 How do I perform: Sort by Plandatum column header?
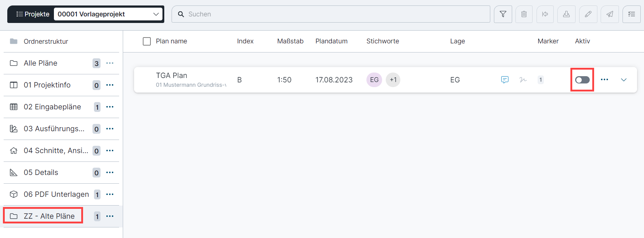(x=331, y=41)
